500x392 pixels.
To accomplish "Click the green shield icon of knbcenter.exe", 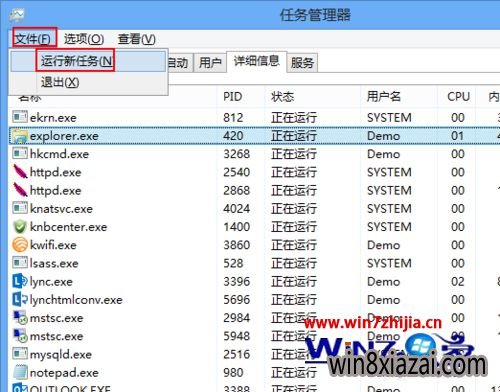I will click(x=20, y=227).
